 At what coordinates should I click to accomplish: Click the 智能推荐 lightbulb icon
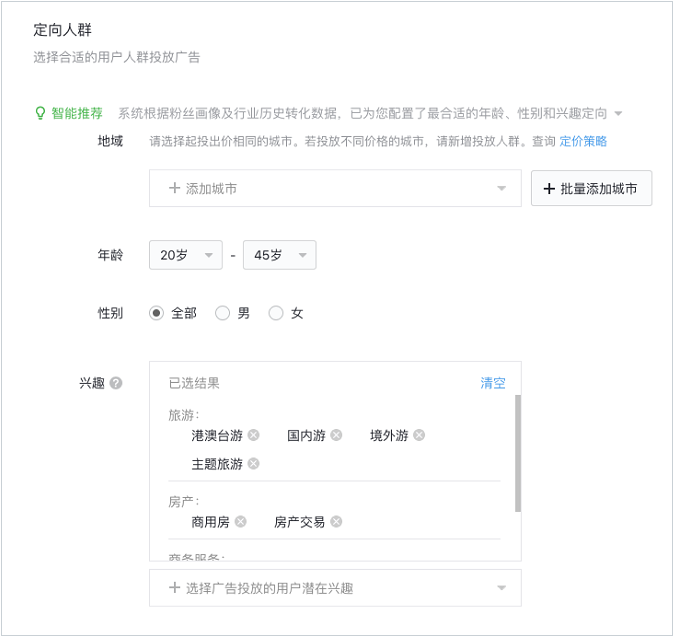[40, 113]
